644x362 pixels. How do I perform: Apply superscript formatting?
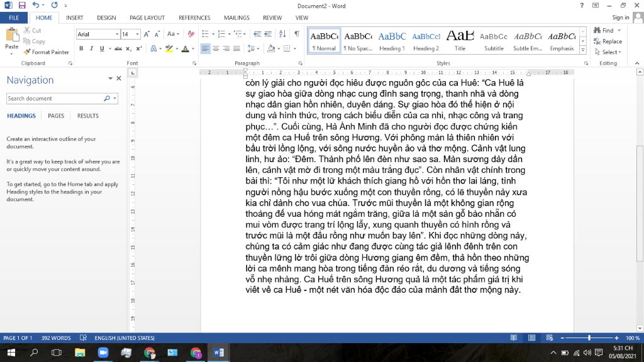[139, 48]
